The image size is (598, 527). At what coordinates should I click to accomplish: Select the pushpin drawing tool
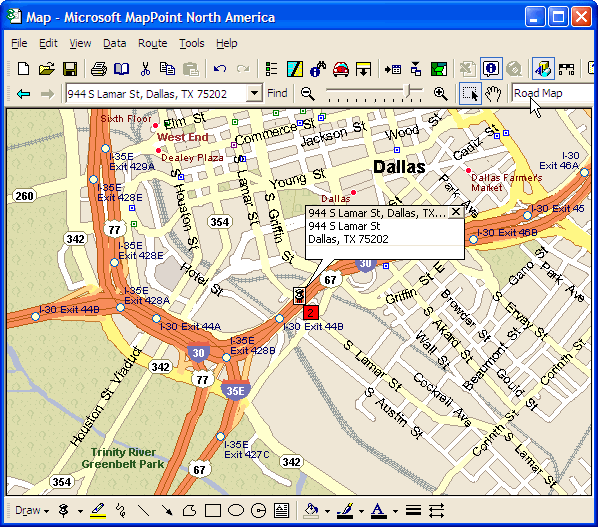tap(64, 511)
